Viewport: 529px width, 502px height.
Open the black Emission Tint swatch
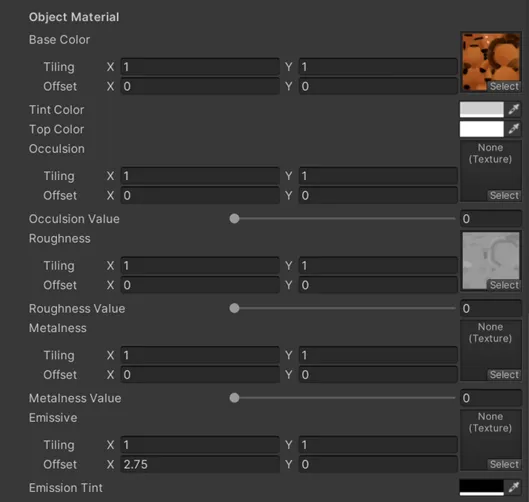point(481,487)
